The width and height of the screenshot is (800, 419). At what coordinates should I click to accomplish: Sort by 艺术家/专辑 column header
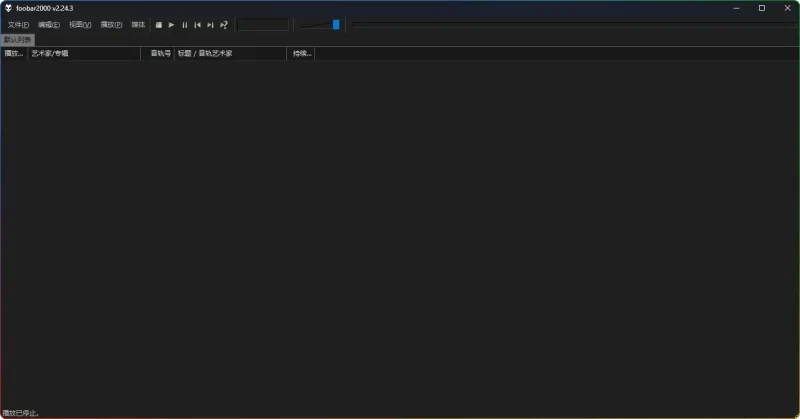tap(84, 53)
